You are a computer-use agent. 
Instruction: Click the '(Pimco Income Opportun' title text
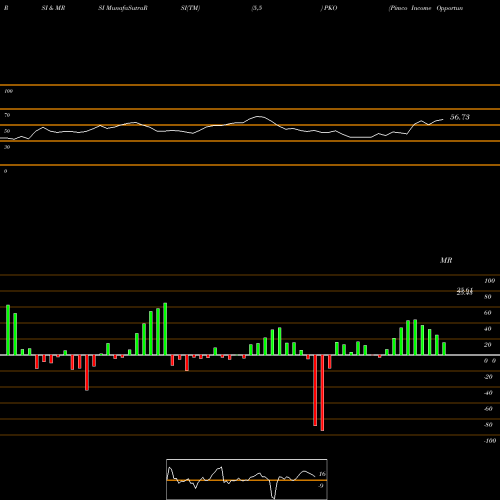pos(426,8)
